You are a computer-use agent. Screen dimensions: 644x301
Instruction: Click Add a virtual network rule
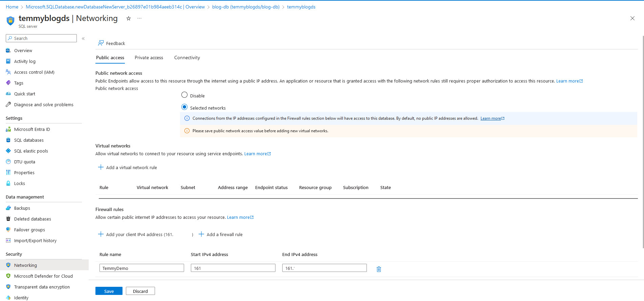[x=128, y=167]
